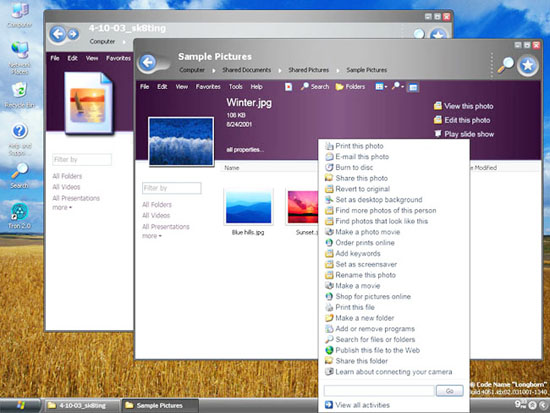The width and height of the screenshot is (550, 413).
Task: Expand more dropdown in 4-10-03_sk8ting sidebar
Action: 62,207
